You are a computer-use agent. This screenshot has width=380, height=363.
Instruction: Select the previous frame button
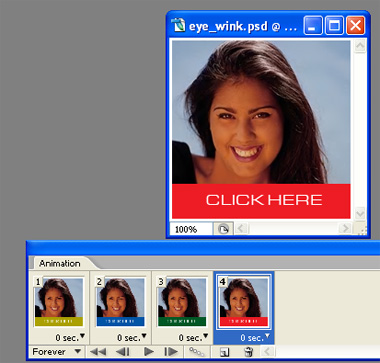[122, 352]
